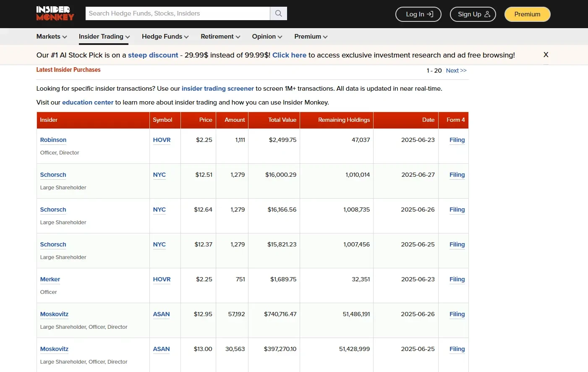Open Moskovitz profile dated 2025-06-26
588x372 pixels.
[54, 314]
